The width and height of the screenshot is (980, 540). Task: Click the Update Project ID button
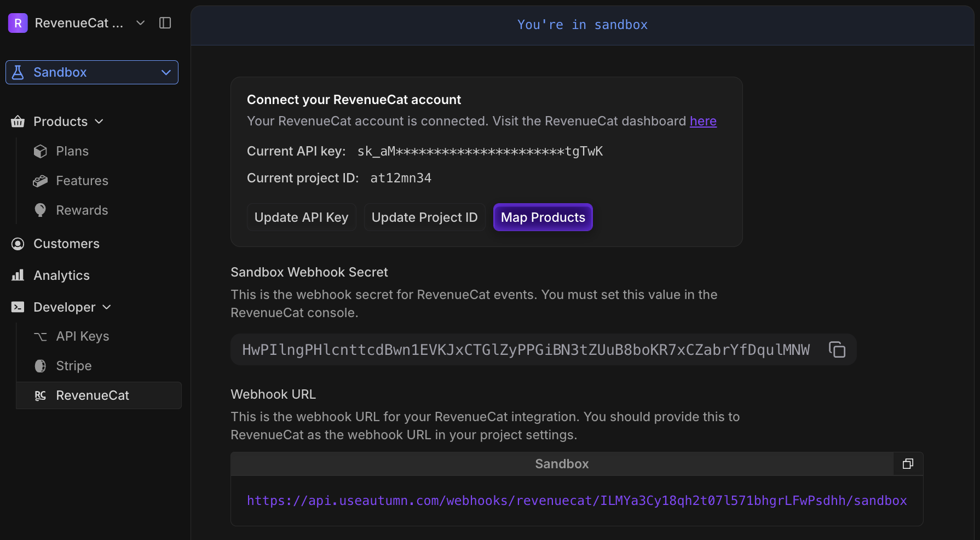click(424, 217)
